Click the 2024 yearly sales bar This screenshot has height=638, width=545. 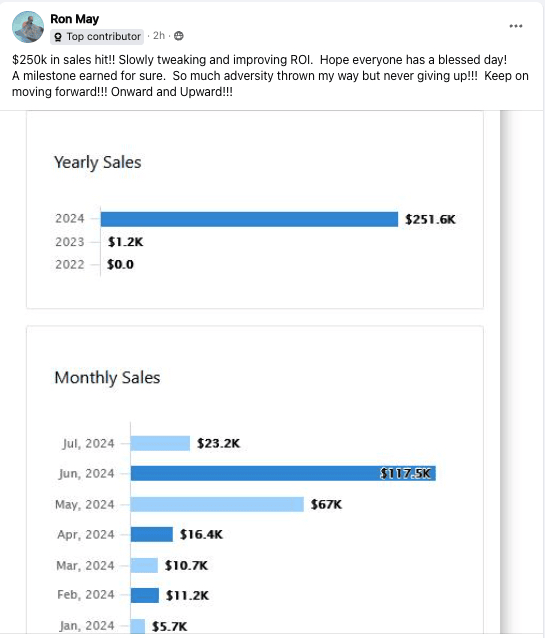[x=249, y=219]
